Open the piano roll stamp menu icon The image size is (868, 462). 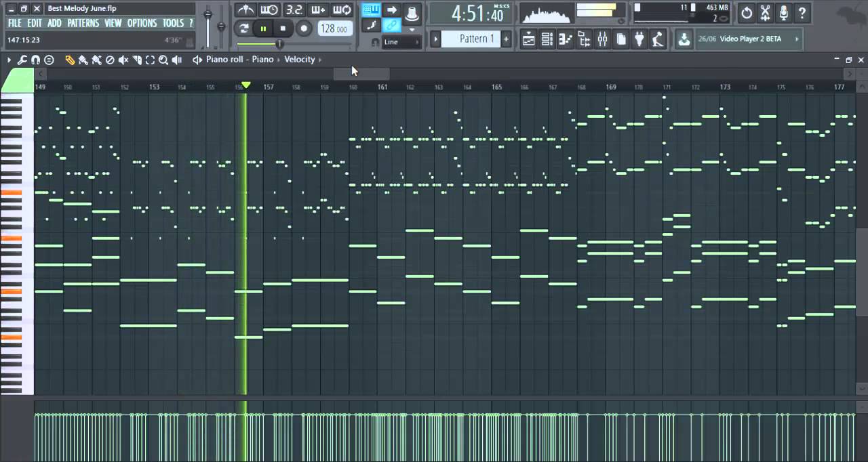pos(49,60)
